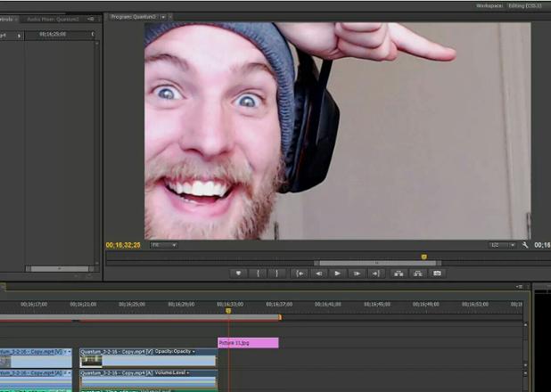The height and width of the screenshot is (392, 551).
Task: Select the Quantum Copy.mp4 [V] clip with thumbnail
Action: [148, 357]
